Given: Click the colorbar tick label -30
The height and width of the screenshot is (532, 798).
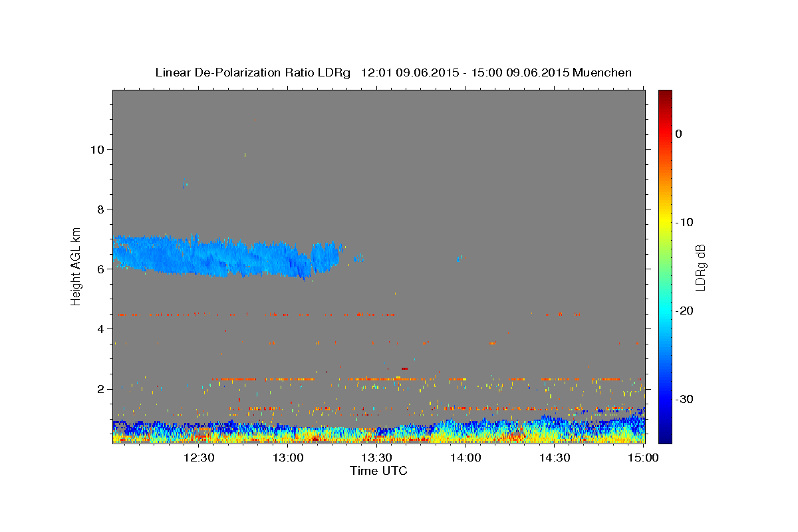Looking at the screenshot, I should 684,399.
